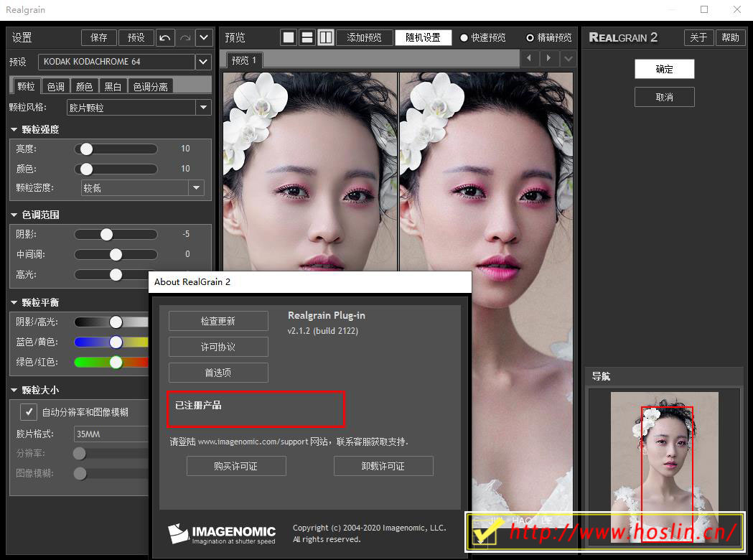Image resolution: width=753 pixels, height=560 pixels.
Task: Click the 亮度 slider handle
Action: [86, 149]
